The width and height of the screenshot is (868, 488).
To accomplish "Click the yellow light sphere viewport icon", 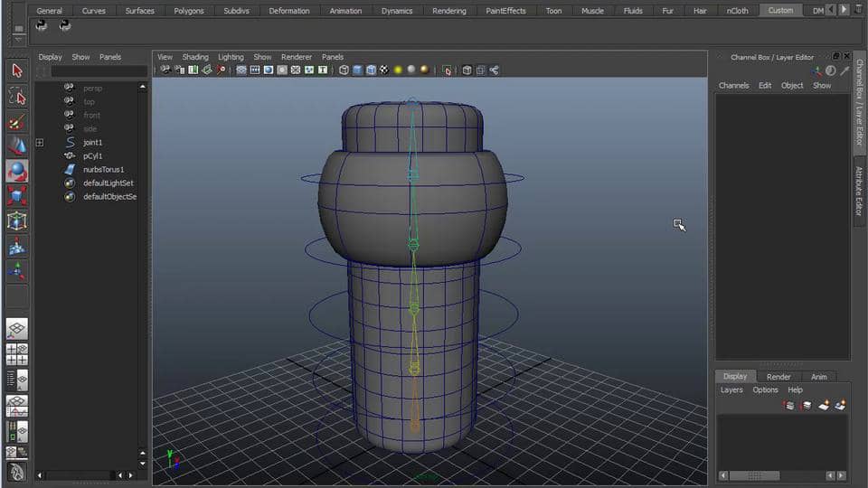I will pos(398,70).
